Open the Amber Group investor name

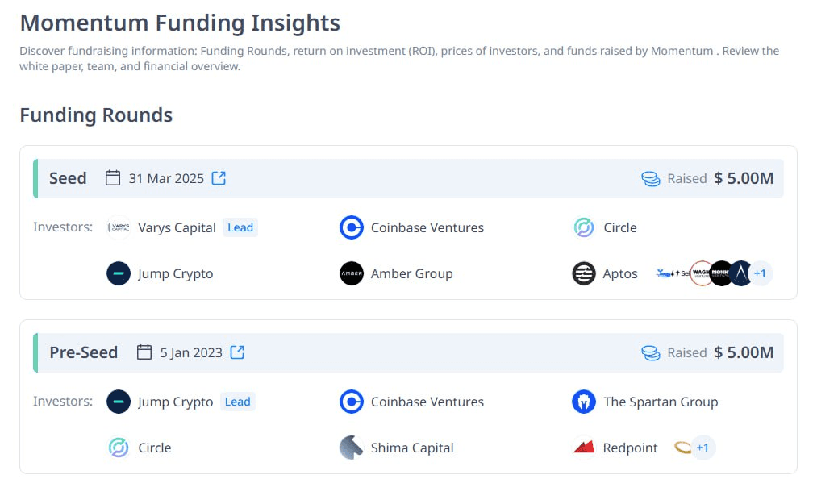(411, 273)
